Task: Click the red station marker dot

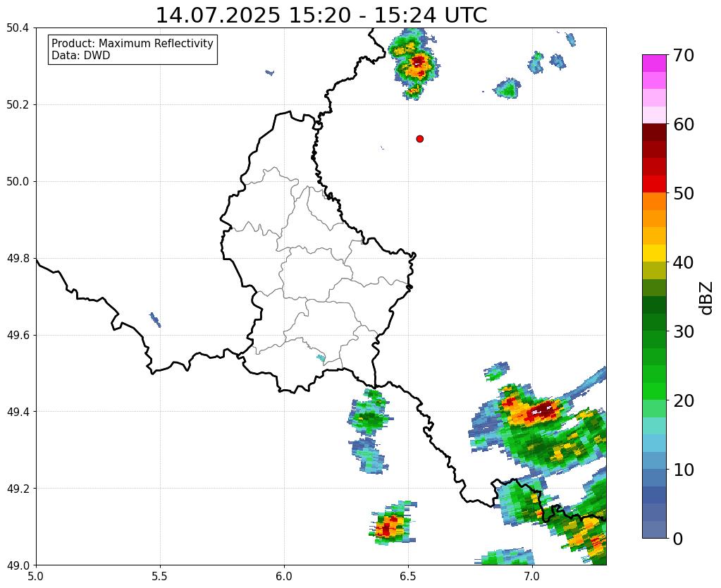Action: (419, 139)
